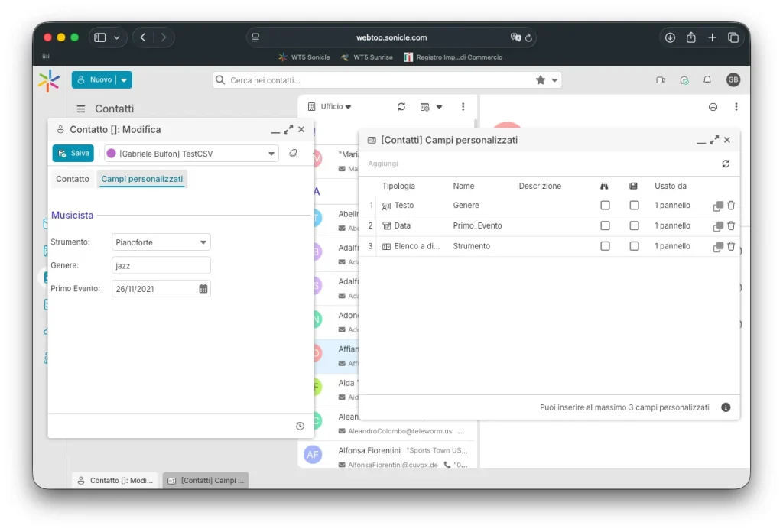783x532 pixels.
Task: Delete the Genere custom field row
Action: [731, 206]
